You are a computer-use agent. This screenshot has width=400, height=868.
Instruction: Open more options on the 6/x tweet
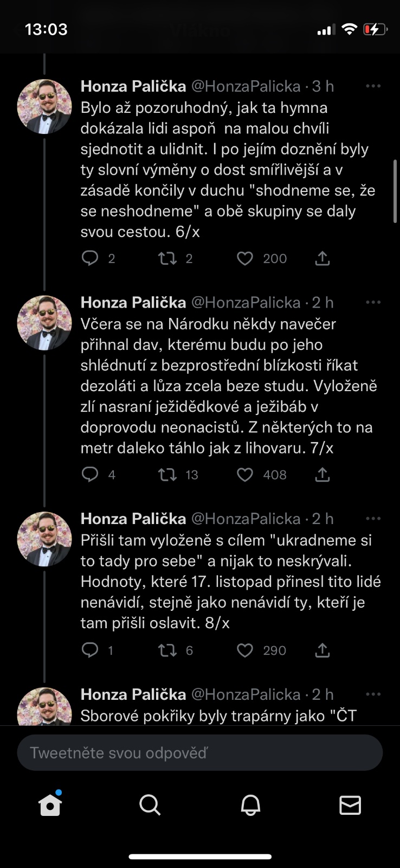(x=373, y=86)
